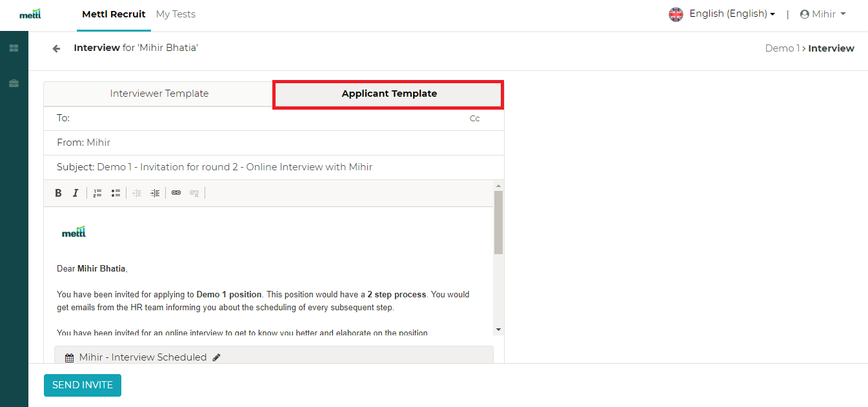Click the 'Dear Mihir Bhatia' greeting text
This screenshot has height=407, width=868.
(92, 269)
